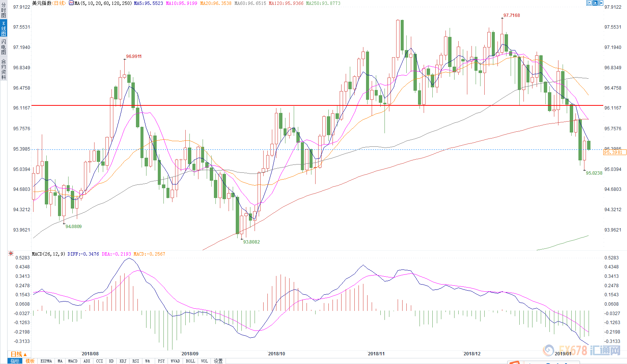Click the 美元指数 chart title
The image size is (627, 364).
coord(42,3)
